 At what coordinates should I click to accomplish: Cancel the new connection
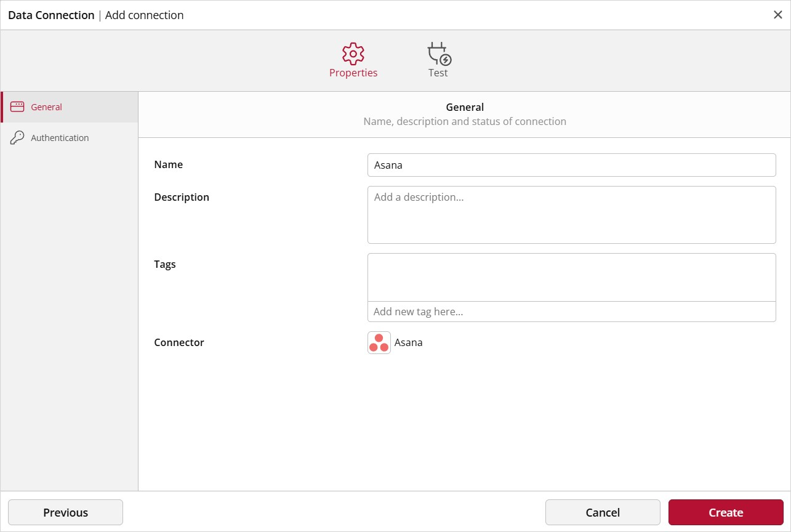pyautogui.click(x=603, y=512)
